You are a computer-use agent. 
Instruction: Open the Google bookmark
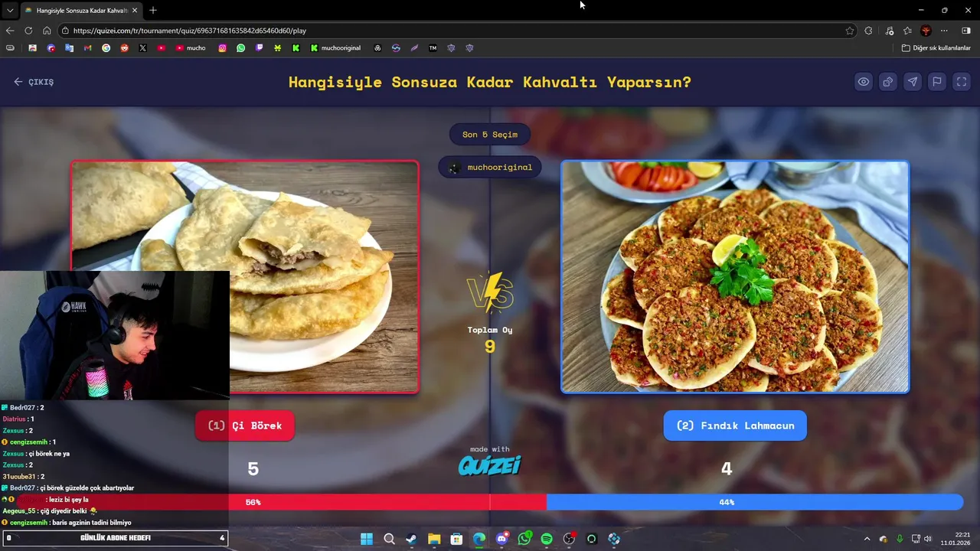(x=106, y=47)
